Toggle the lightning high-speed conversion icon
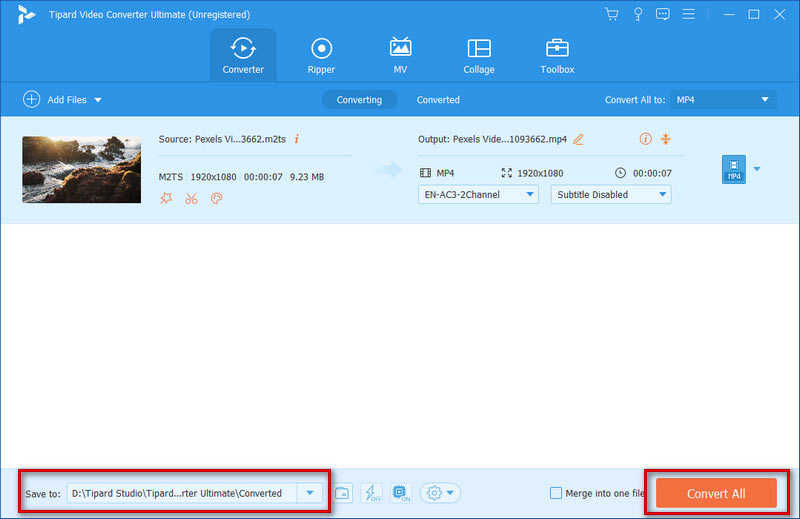 (x=372, y=493)
